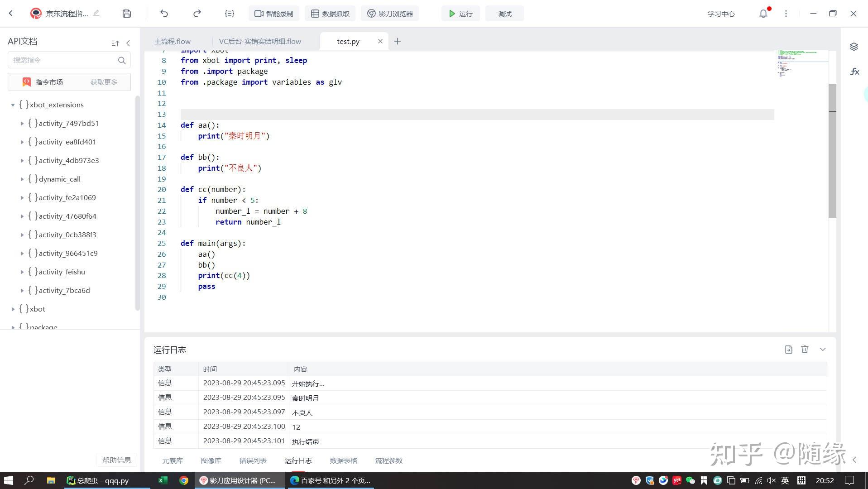The height and width of the screenshot is (489, 868).
Task: Switch to the 主流程.flow tab
Action: tap(172, 41)
